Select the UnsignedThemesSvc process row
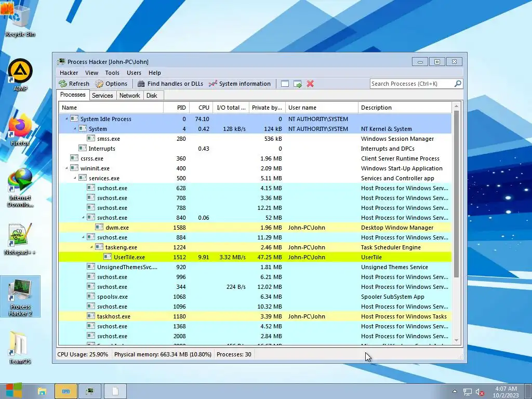Screen dimensions: 532x399 [255, 267]
